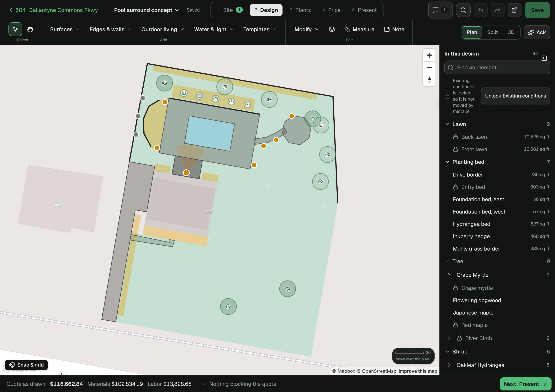Click the search magnifier icon

click(x=463, y=10)
